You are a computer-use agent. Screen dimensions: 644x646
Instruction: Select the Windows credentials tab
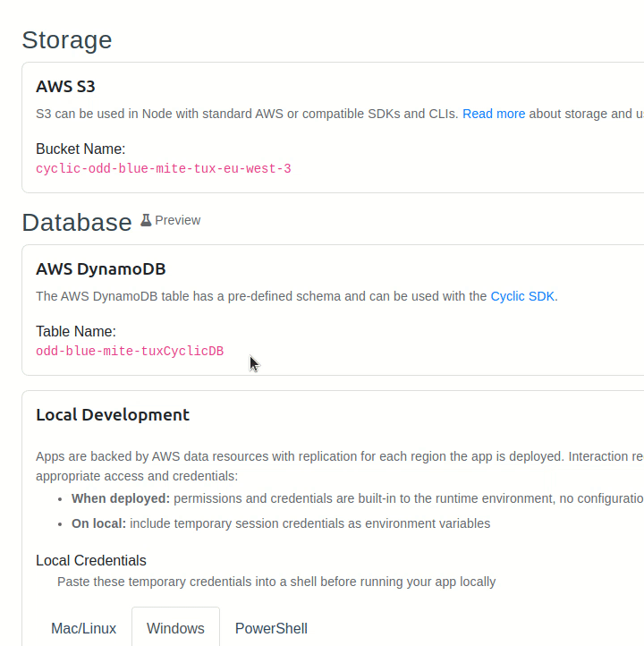pos(175,628)
